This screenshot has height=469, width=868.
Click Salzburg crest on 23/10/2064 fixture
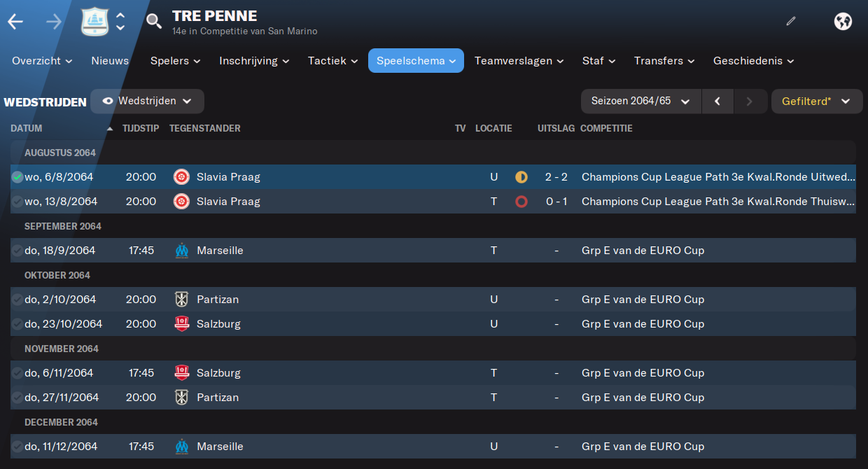pos(181,324)
